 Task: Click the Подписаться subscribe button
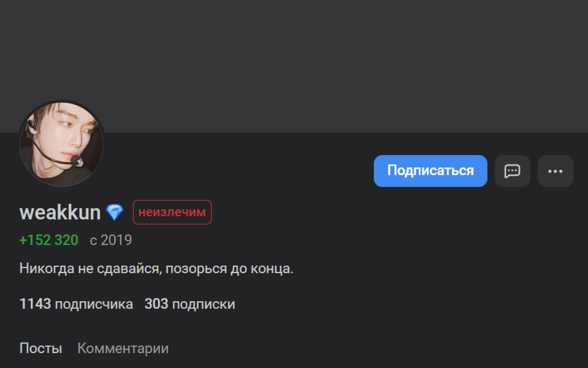pos(430,171)
